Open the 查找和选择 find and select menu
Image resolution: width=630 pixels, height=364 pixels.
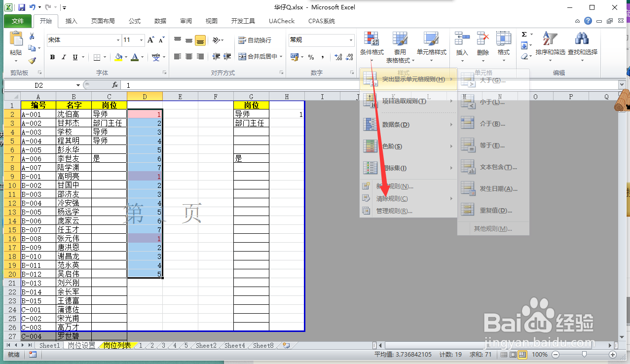582,46
